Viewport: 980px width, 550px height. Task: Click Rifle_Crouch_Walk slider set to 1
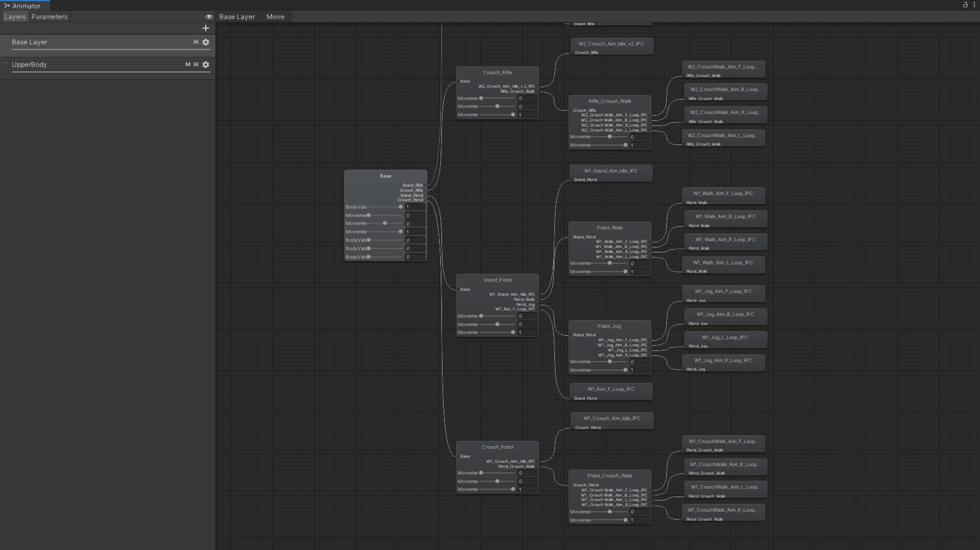pyautogui.click(x=609, y=145)
